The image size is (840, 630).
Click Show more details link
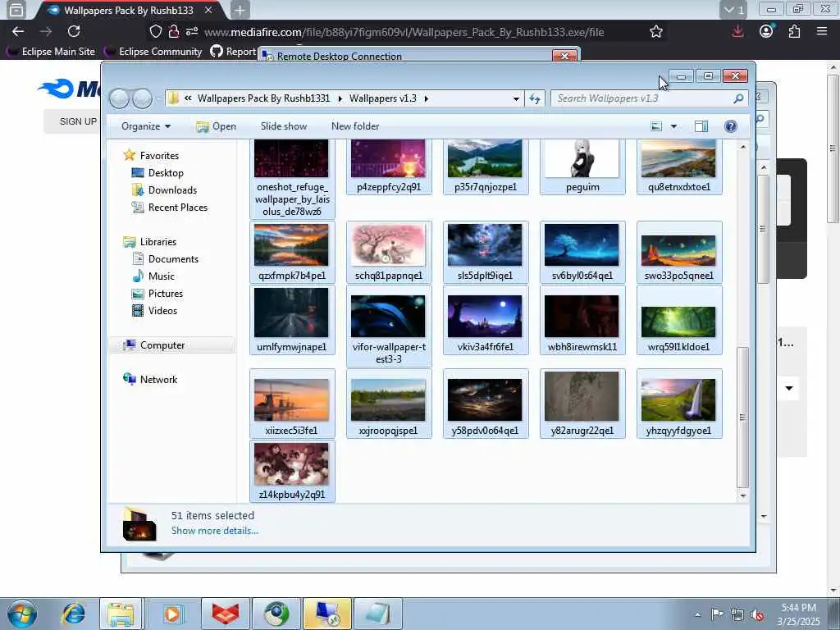coord(215,531)
